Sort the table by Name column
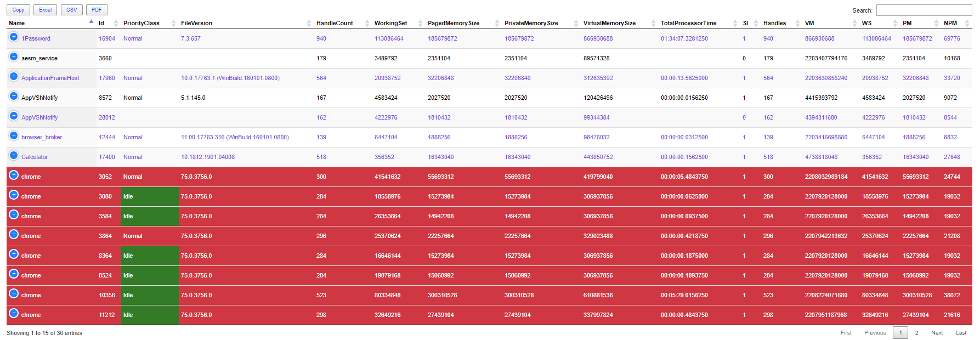This screenshot has width=980, height=340. coord(17,23)
